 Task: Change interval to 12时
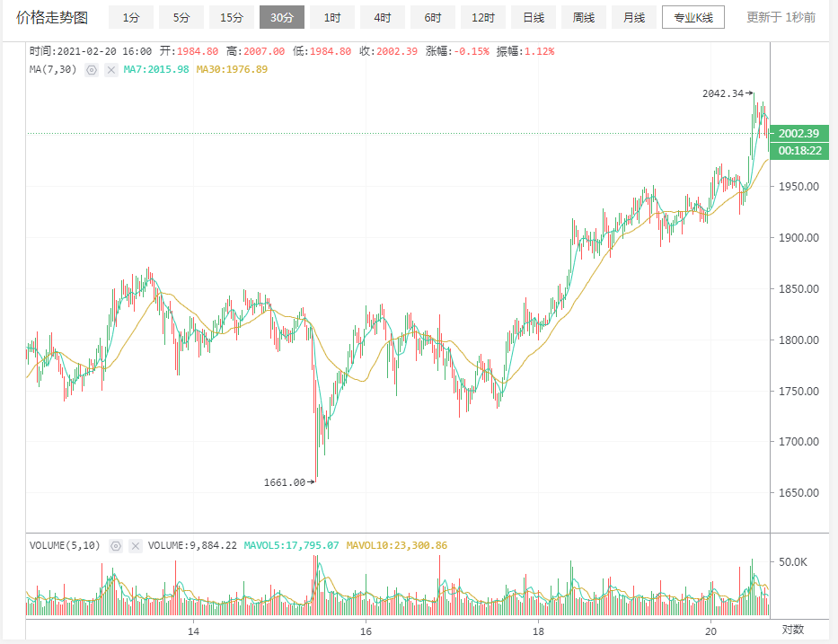(x=483, y=17)
